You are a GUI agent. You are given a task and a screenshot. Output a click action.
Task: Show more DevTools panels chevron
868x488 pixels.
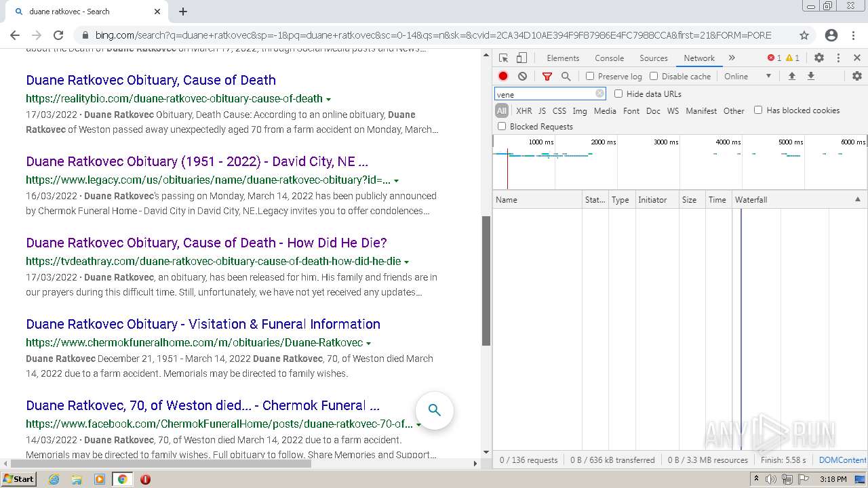(732, 58)
